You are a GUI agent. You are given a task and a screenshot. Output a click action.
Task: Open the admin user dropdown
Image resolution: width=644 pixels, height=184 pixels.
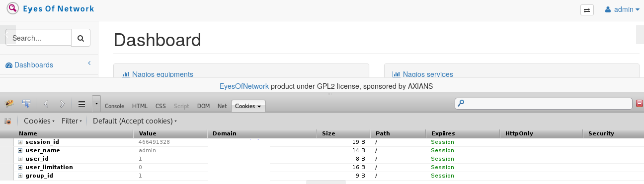point(622,9)
